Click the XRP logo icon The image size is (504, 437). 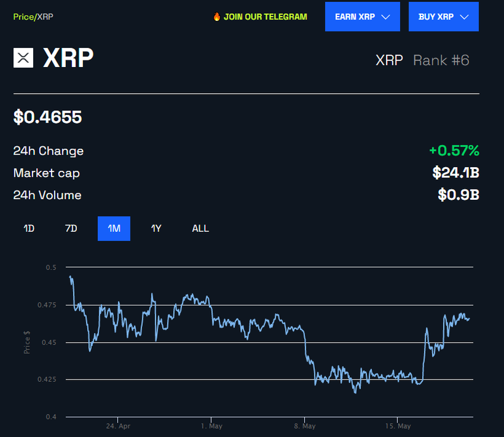pos(23,58)
